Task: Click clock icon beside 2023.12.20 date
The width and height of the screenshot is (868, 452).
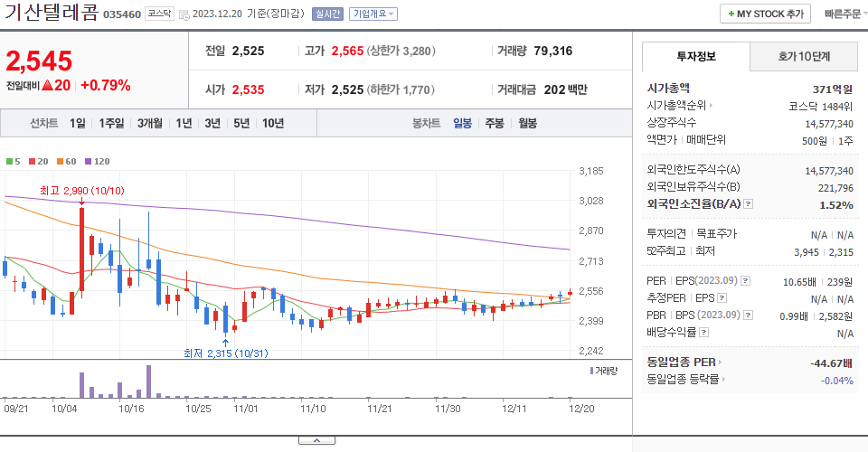Action: tap(184, 15)
